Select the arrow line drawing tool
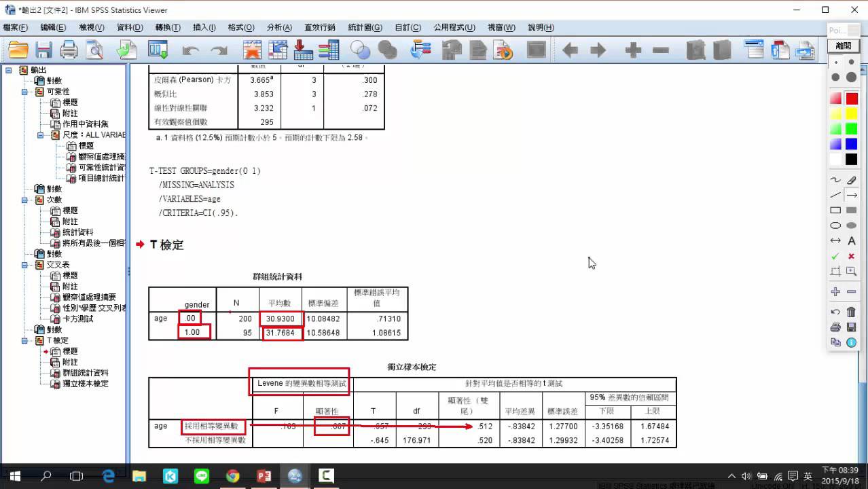The height and width of the screenshot is (489, 868). tap(852, 195)
